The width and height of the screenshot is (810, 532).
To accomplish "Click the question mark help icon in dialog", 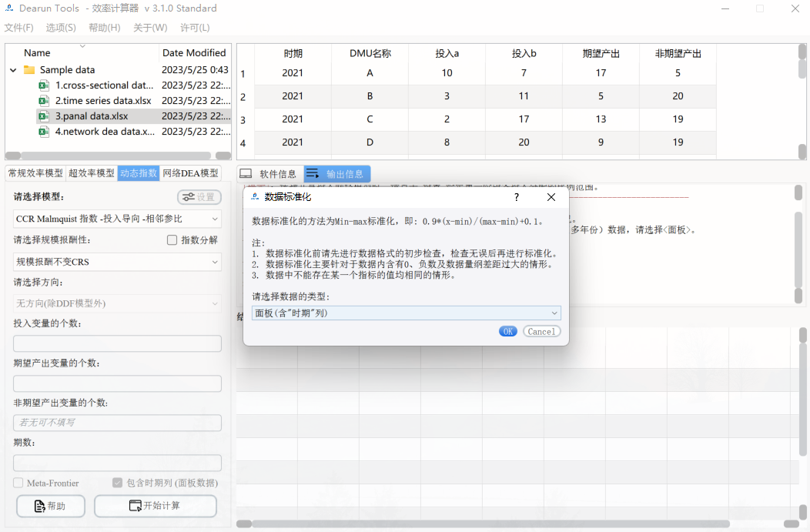I will 516,197.
